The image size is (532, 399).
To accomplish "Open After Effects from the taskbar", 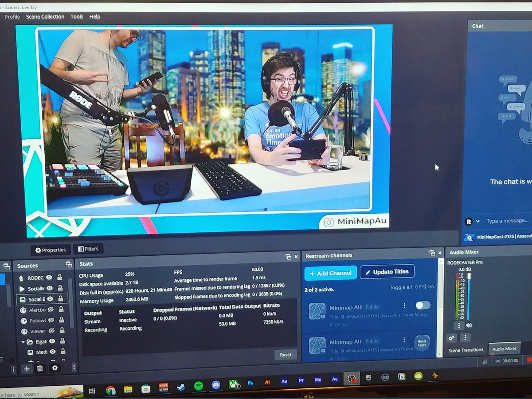I will pos(335,379).
